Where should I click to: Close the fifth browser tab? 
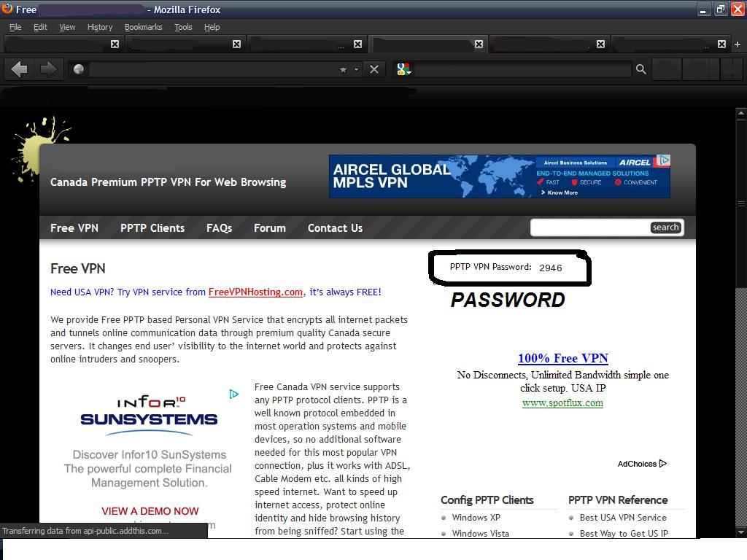click(601, 44)
